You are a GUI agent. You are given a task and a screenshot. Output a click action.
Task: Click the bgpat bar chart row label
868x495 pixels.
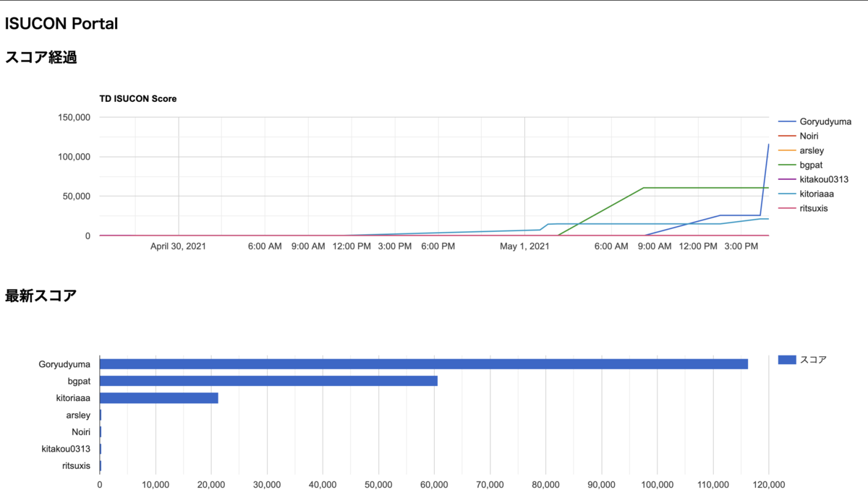(79, 381)
